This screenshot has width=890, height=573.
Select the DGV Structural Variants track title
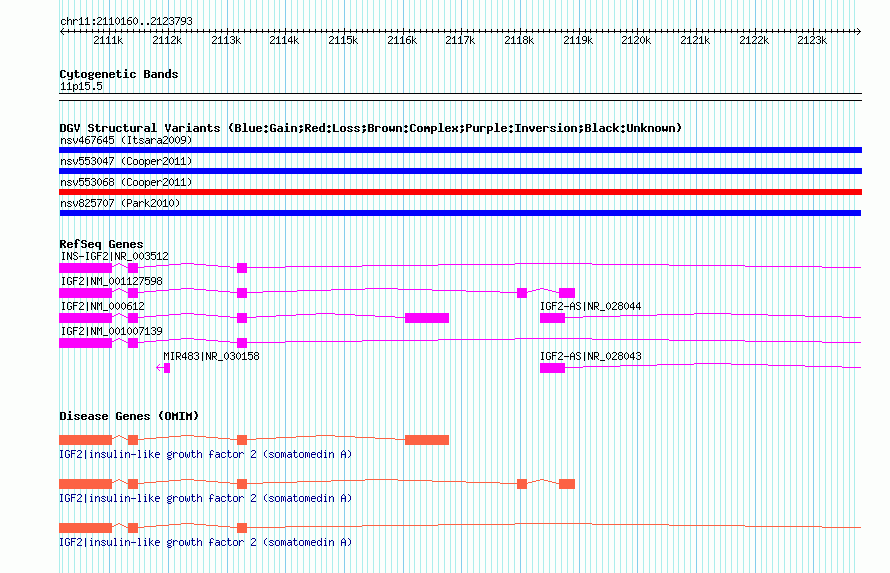[370, 128]
